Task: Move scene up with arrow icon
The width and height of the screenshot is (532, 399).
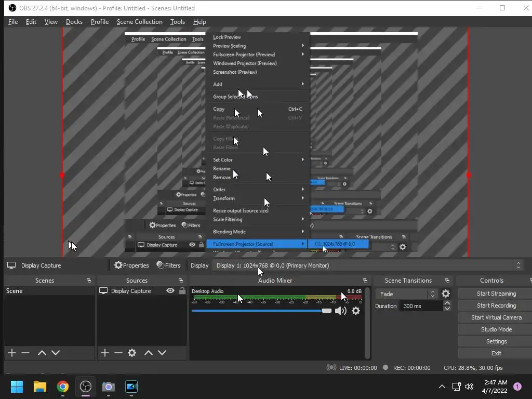Action: [42, 353]
